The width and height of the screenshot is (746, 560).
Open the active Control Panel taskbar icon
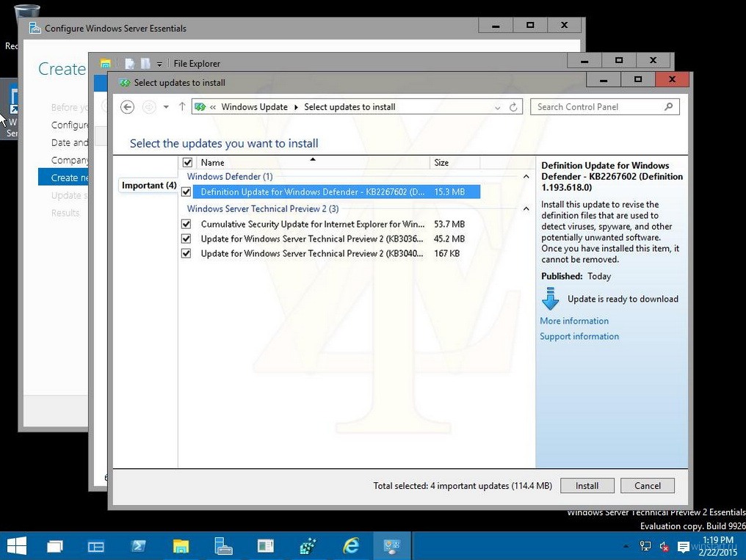pos(392,546)
